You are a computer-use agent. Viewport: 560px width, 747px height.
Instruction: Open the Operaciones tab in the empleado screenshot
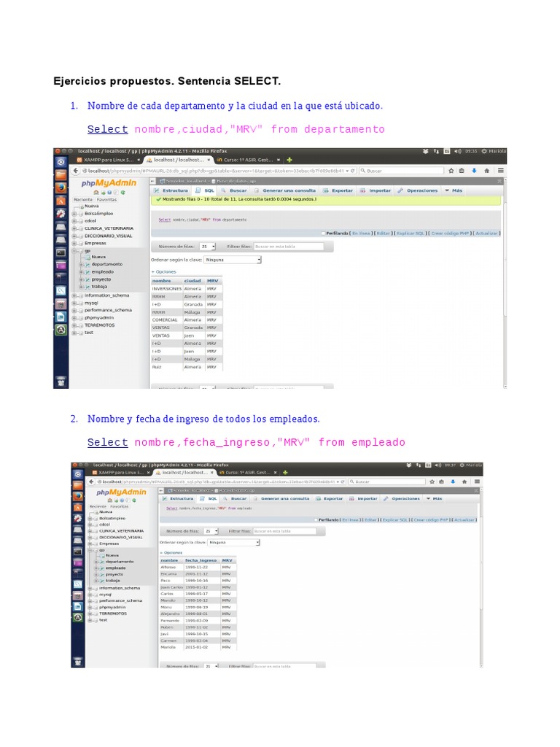pyautogui.click(x=402, y=498)
